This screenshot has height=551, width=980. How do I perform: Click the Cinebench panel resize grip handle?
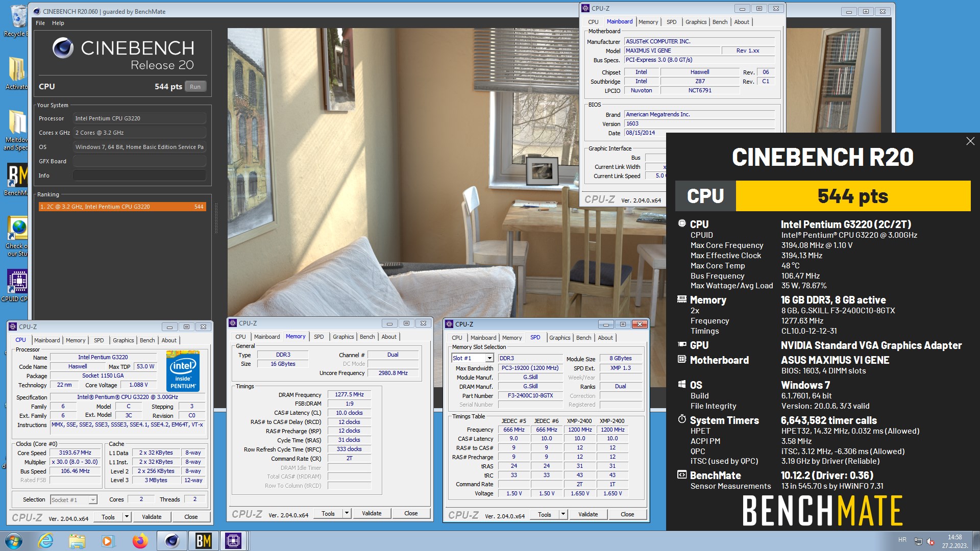pyautogui.click(x=216, y=218)
